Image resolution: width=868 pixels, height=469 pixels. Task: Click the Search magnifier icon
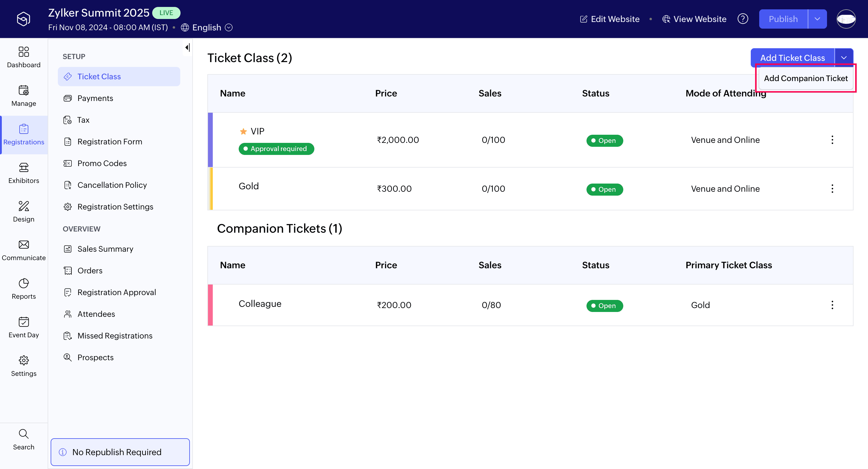[x=24, y=434]
